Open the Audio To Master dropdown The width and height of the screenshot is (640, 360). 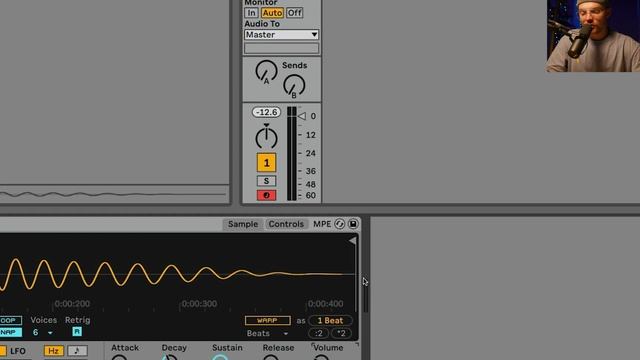pos(281,35)
